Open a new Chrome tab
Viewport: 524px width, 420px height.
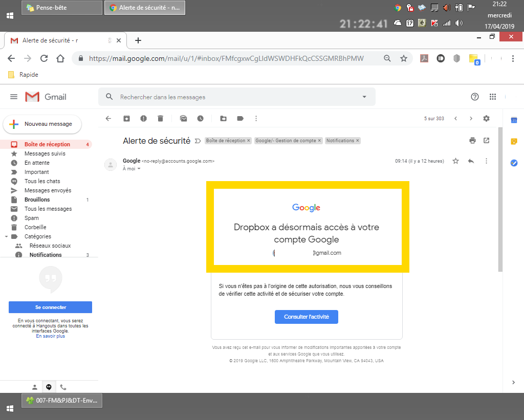click(x=138, y=40)
